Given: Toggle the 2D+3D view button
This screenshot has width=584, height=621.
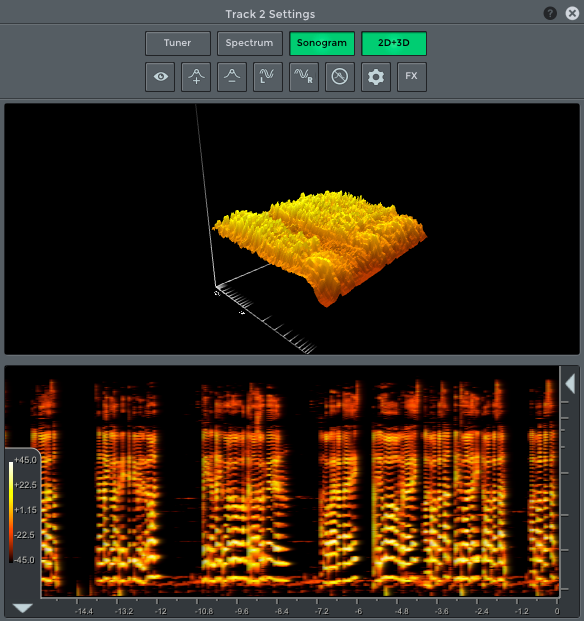Looking at the screenshot, I should pyautogui.click(x=394, y=43).
